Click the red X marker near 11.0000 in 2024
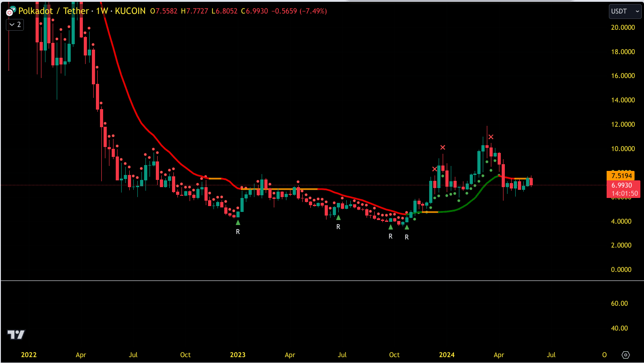Screen dimensions: 644x363 point(491,137)
